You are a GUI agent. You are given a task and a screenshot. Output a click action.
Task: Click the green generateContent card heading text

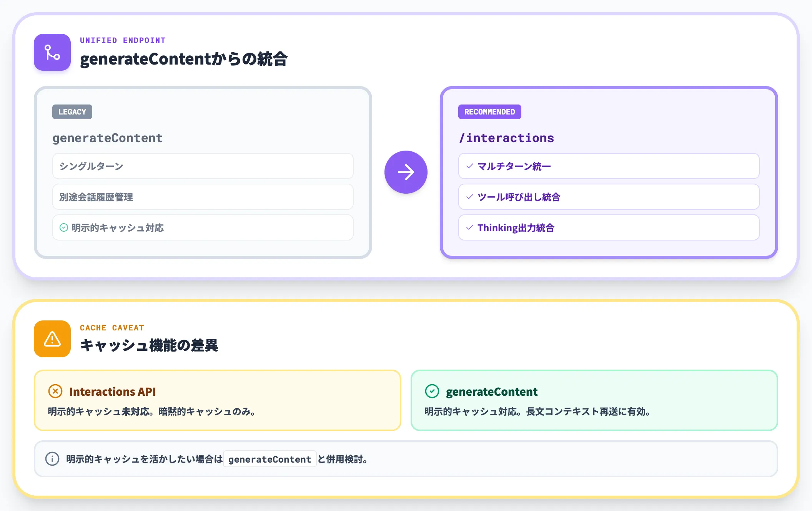492,392
